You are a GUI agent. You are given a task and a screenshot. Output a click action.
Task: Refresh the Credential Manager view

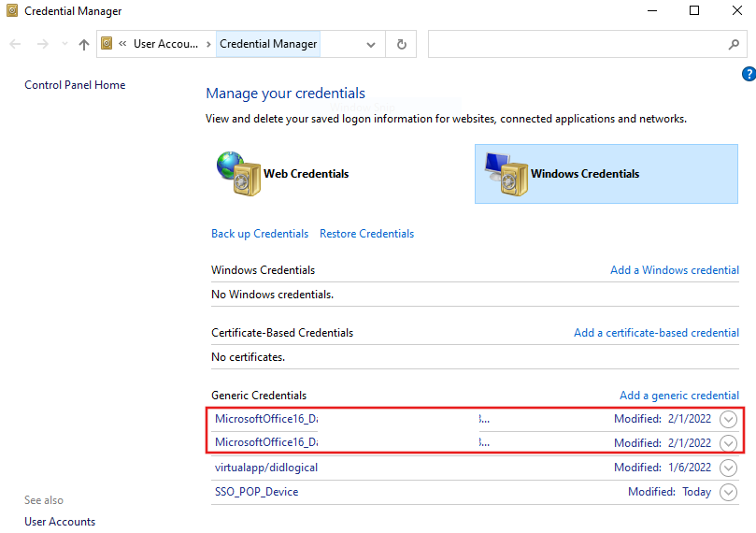coord(401,44)
